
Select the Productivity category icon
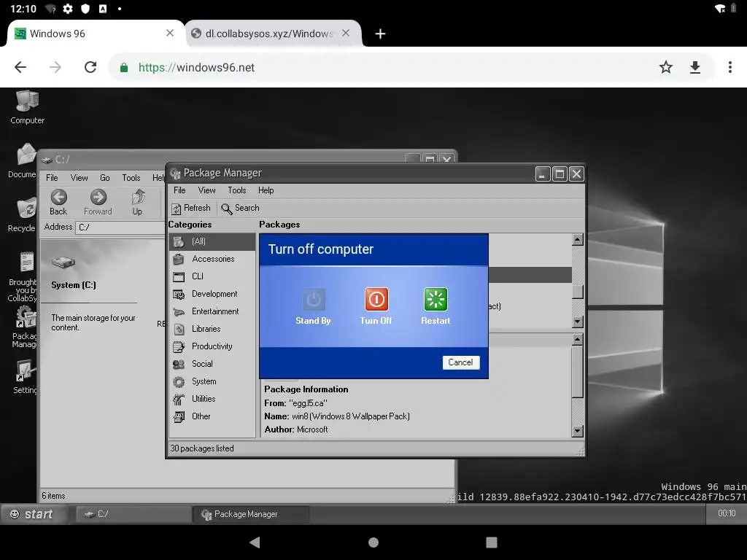click(179, 346)
